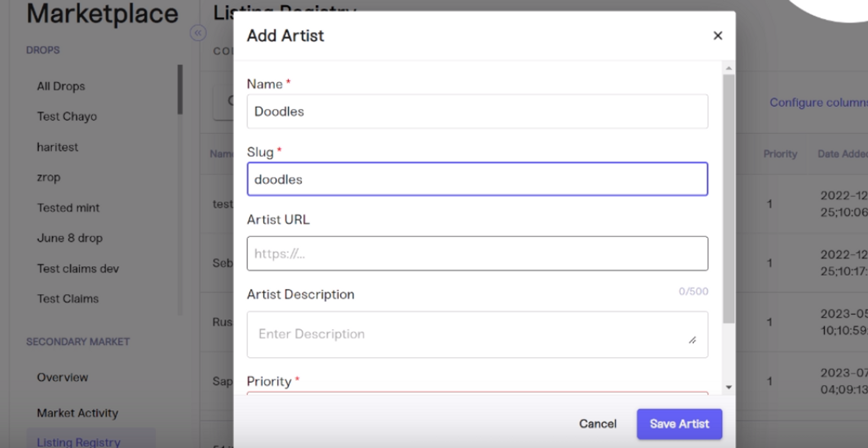Focus the Artist URL field
The width and height of the screenshot is (868, 448).
[477, 254]
